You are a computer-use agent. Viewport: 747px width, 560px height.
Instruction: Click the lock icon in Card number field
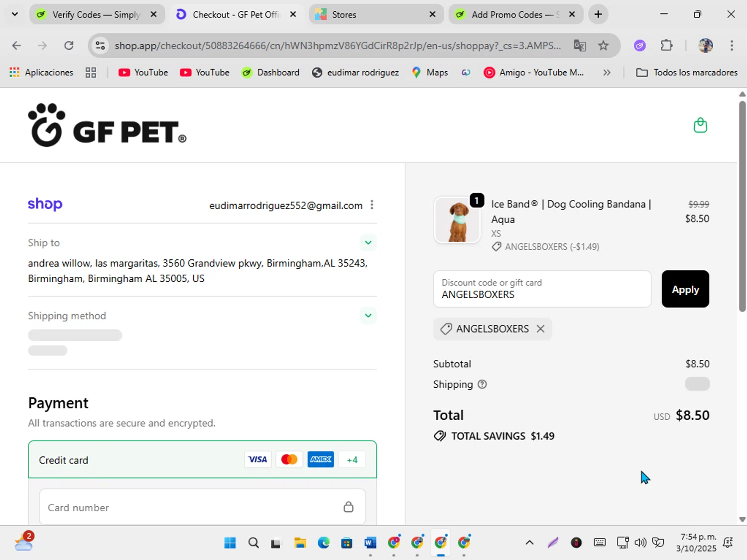349,507
